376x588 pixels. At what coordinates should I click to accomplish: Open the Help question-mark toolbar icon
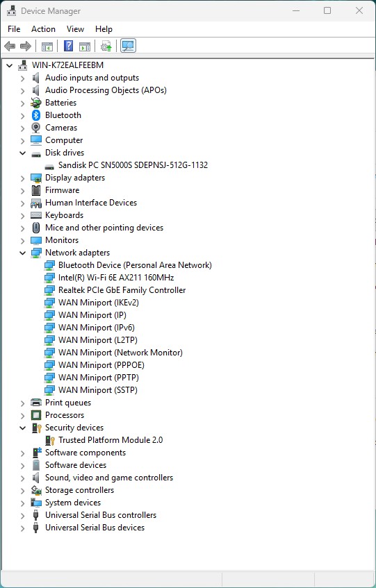(68, 46)
